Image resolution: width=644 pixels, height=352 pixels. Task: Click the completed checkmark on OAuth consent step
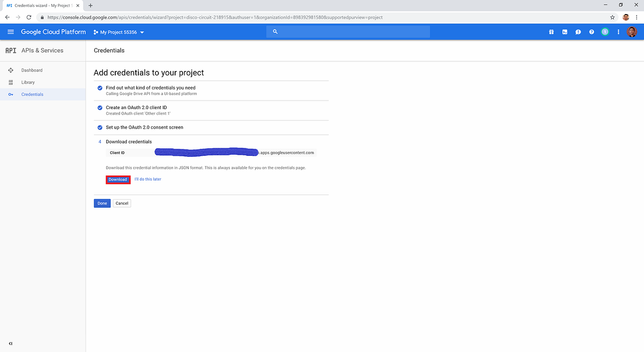tap(100, 127)
